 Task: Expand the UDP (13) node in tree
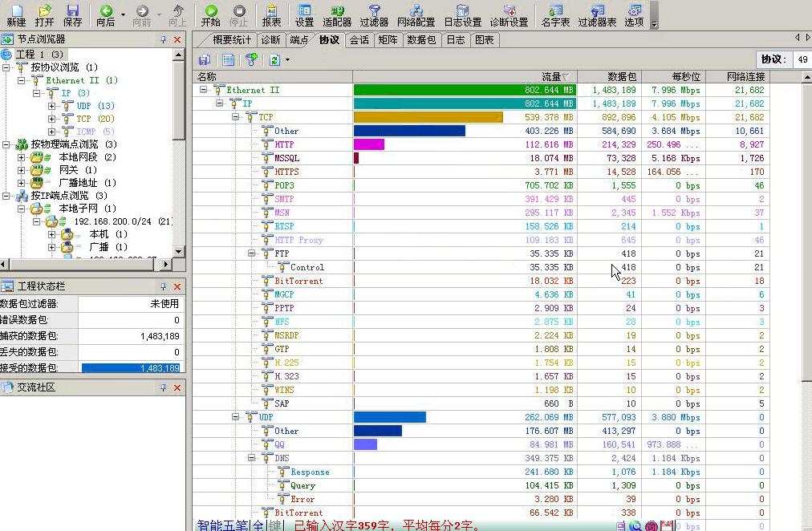(51, 106)
